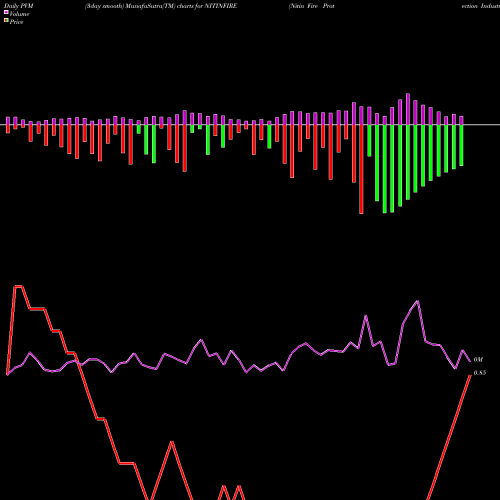Click the magenta Volume legend swatch
The image size is (500, 500).
[x=6, y=12]
